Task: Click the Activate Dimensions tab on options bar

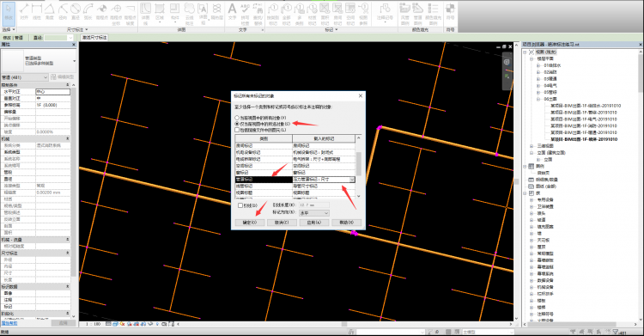Action: click(94, 38)
